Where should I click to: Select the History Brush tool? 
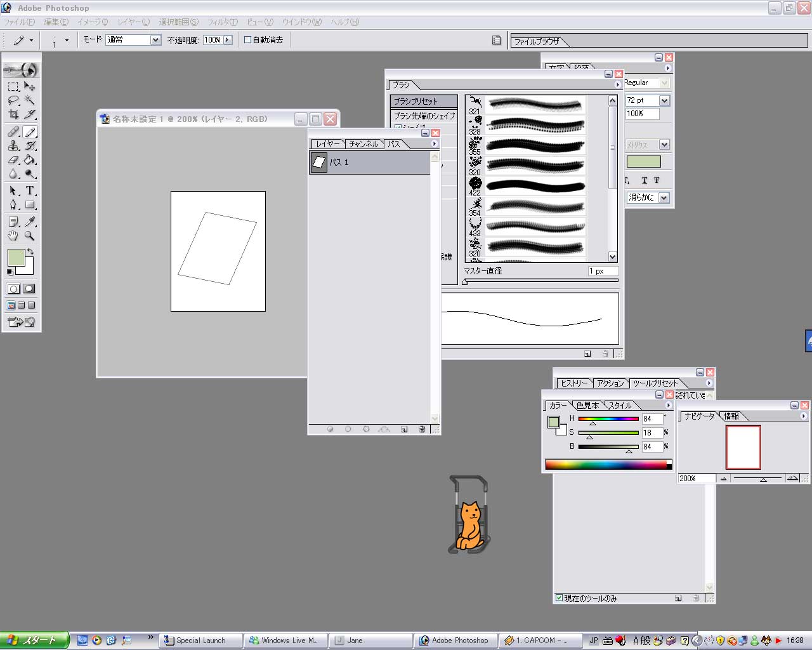point(30,145)
